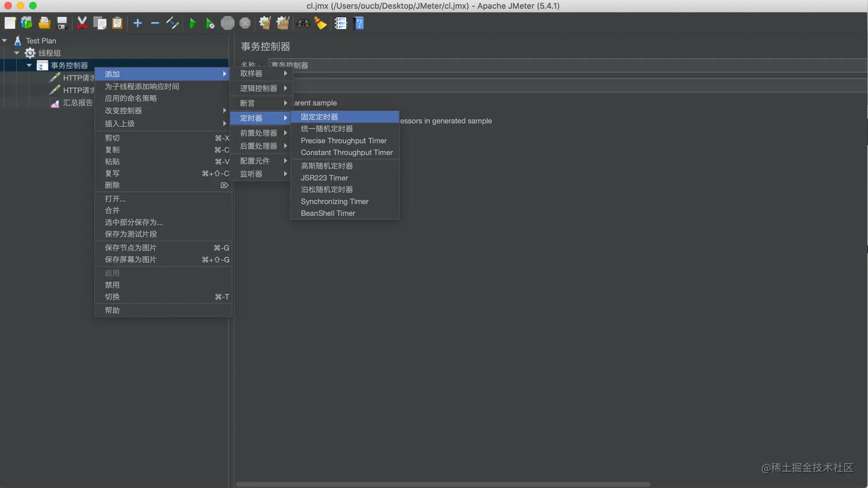
Task: Open Search with the binoculars icon
Action: click(x=303, y=23)
